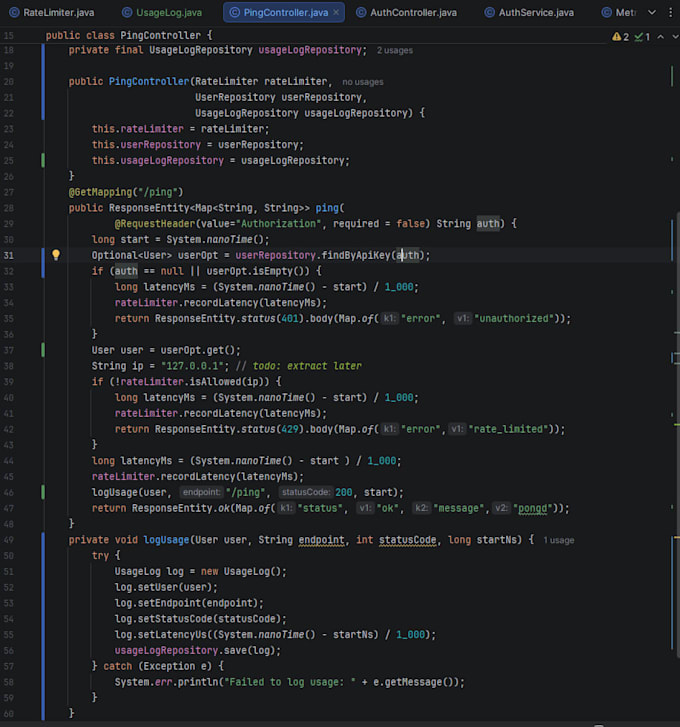
Task: Switch to the RateLimiter.java tab
Action: pos(52,13)
